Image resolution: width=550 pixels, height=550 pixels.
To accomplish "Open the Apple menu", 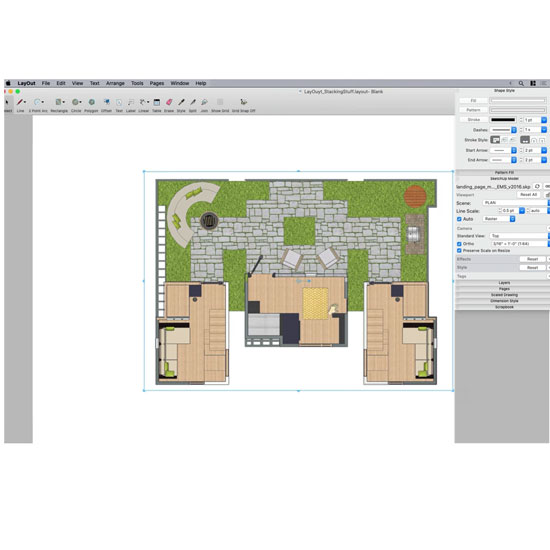I will pyautogui.click(x=8, y=83).
